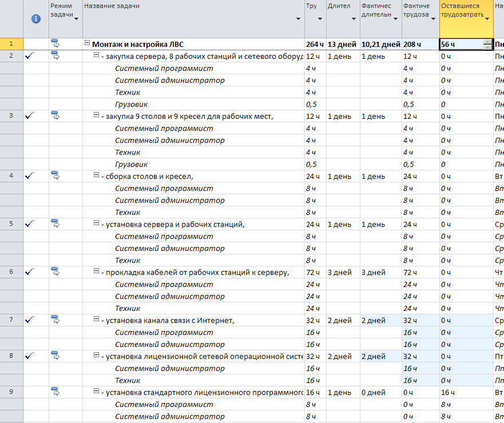Viewport: 504px width, 423px height.
Task: Click the 2 дней duration cell of task 7
Action: point(343,320)
